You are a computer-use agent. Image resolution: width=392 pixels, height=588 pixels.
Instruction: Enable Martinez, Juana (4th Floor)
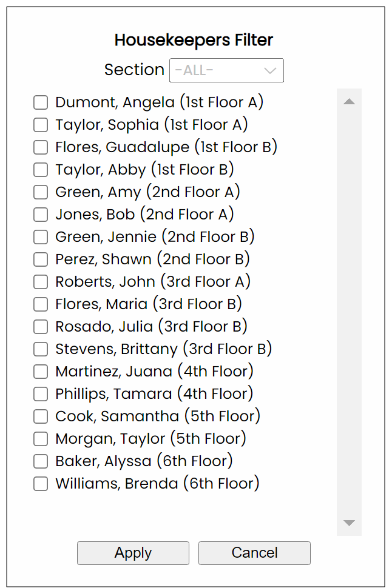(x=41, y=372)
